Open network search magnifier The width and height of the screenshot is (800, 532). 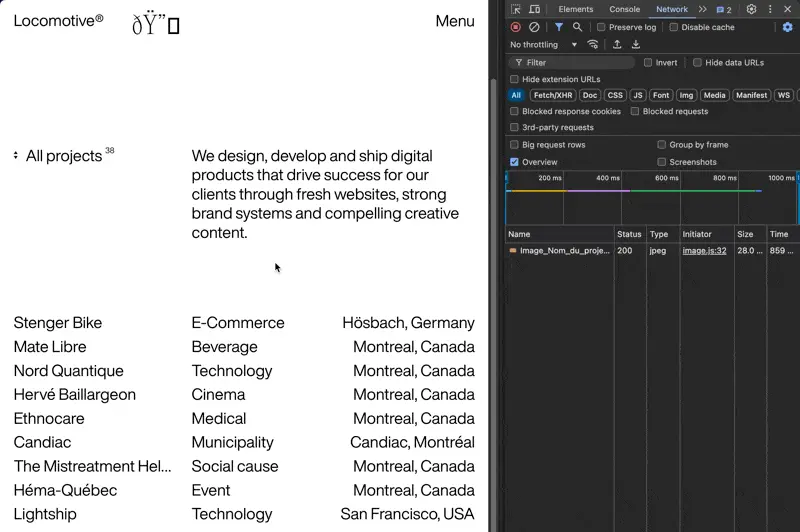point(577,27)
